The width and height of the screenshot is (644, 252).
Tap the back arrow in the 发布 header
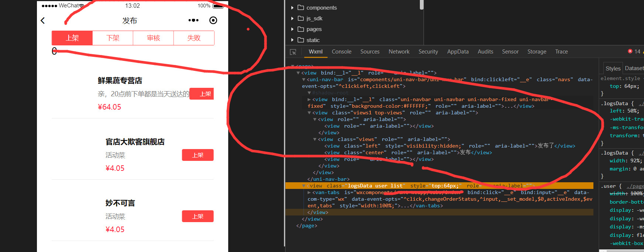pyautogui.click(x=43, y=21)
